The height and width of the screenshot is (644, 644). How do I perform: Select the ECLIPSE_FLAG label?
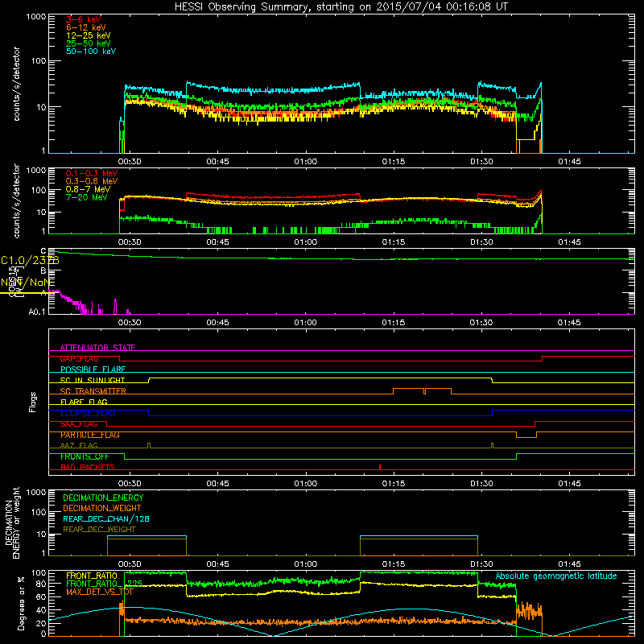point(88,413)
